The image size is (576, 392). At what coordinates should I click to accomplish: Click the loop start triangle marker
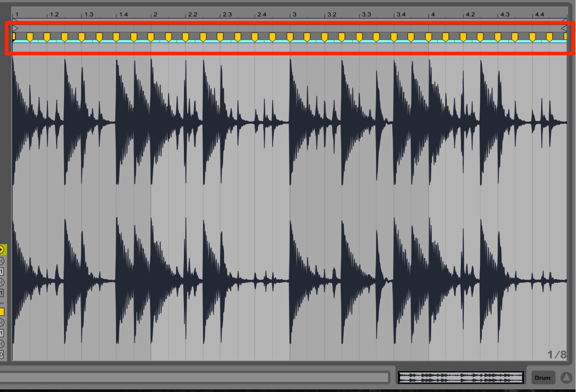click(x=15, y=29)
